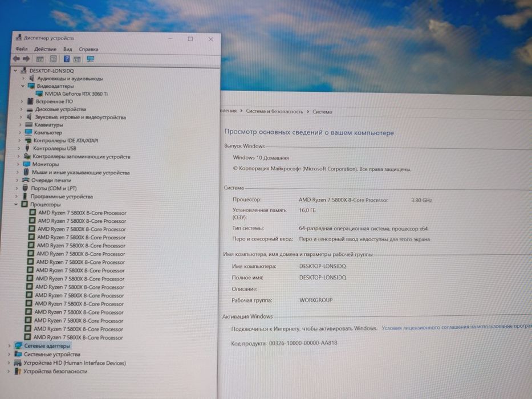
Task: Click the 64-разрядная операционная система value
Action: (x=363, y=229)
